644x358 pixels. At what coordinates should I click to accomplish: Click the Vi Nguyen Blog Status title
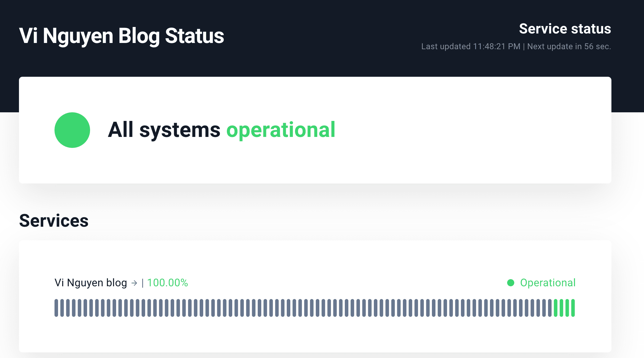tap(121, 36)
